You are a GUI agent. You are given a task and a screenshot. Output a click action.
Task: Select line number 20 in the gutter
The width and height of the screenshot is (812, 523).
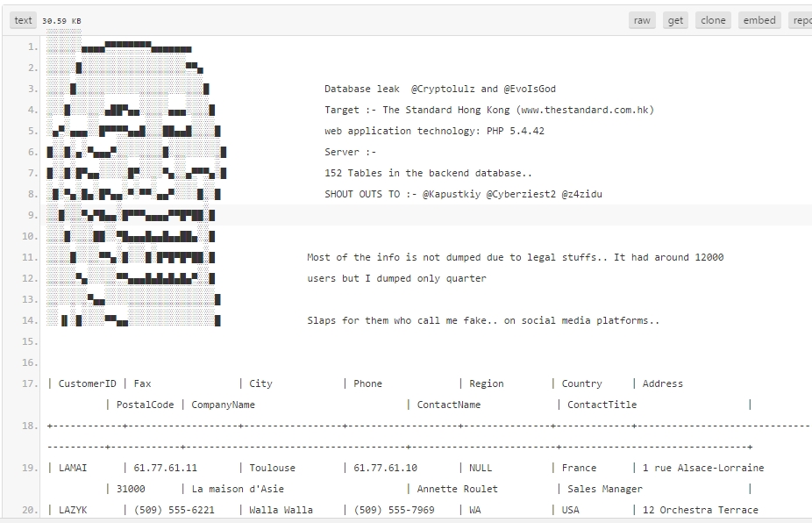pyautogui.click(x=30, y=510)
